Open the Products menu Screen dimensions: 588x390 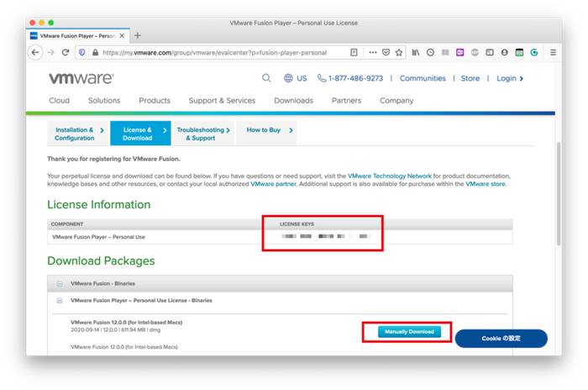[x=155, y=101]
